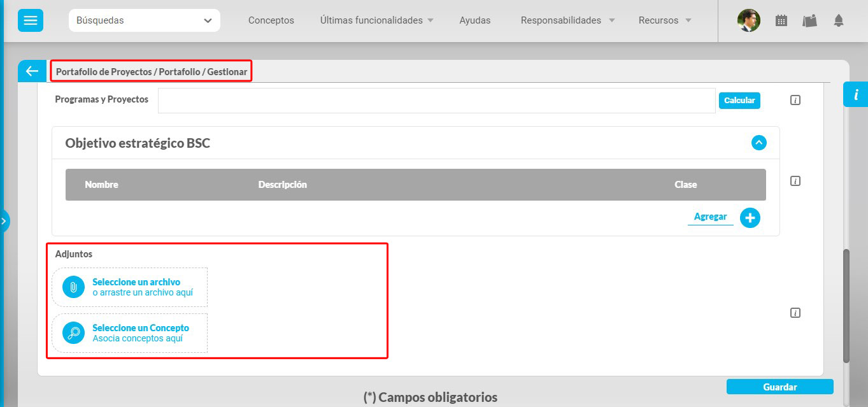The height and width of the screenshot is (407, 868).
Task: Click the Calcular button
Action: (739, 101)
